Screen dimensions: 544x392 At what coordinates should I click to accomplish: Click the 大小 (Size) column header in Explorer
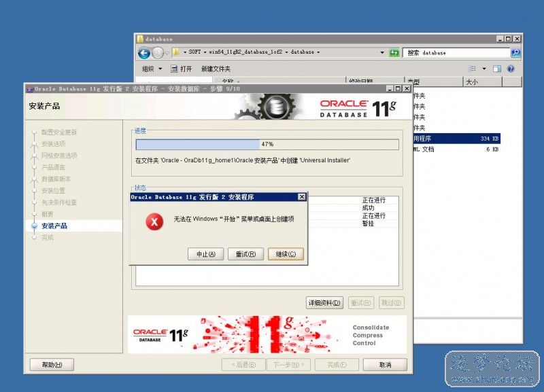[x=482, y=82]
